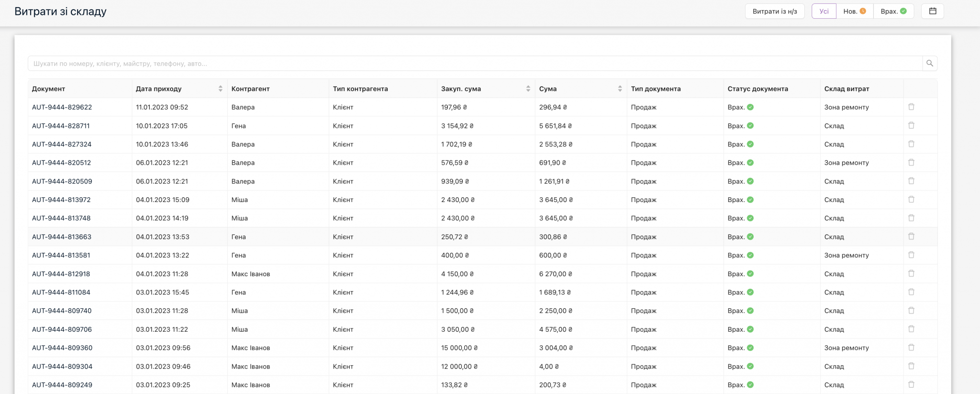Switch filter to 'Нов.' status

point(854,11)
